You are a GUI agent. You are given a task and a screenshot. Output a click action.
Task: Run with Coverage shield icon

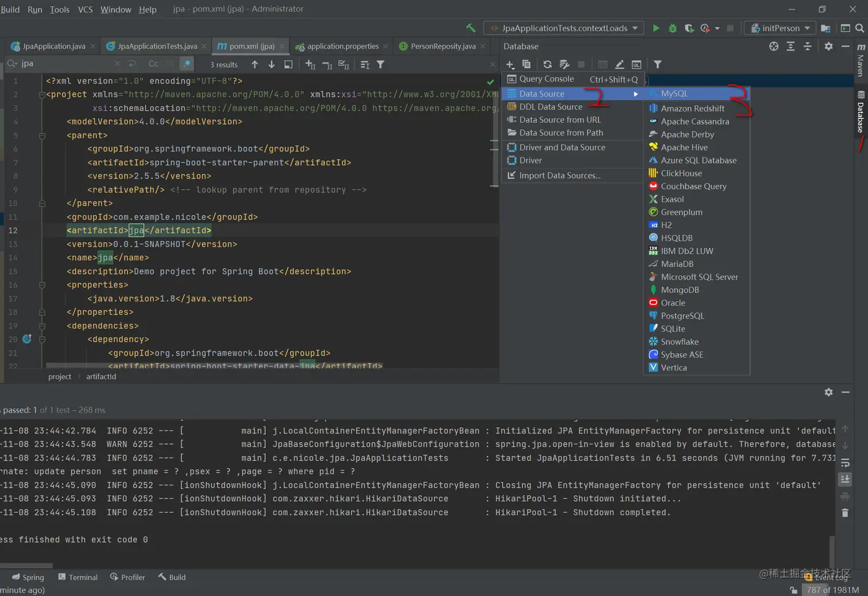[x=689, y=28]
